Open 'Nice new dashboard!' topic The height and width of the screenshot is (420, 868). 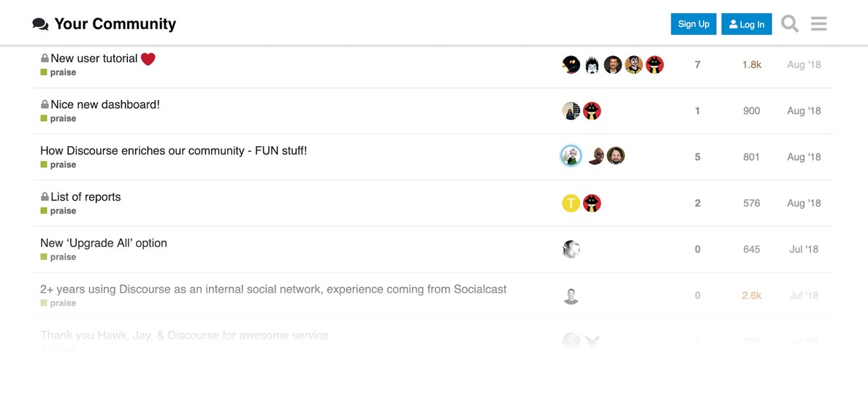coord(104,104)
